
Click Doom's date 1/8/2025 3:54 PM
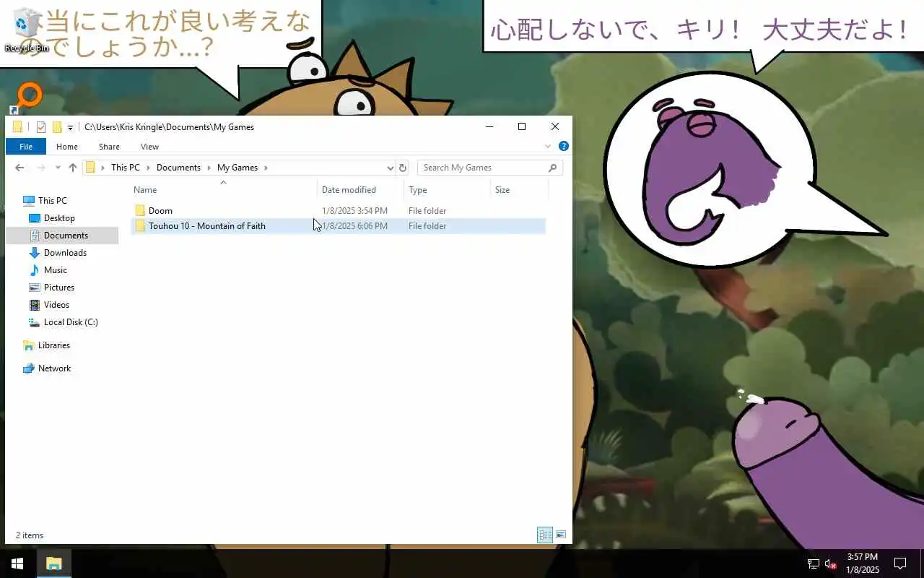(x=354, y=211)
